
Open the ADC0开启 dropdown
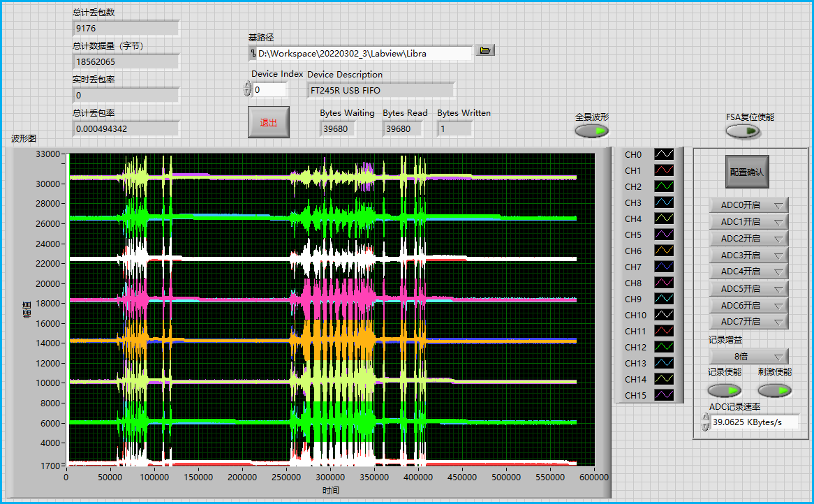click(x=747, y=205)
